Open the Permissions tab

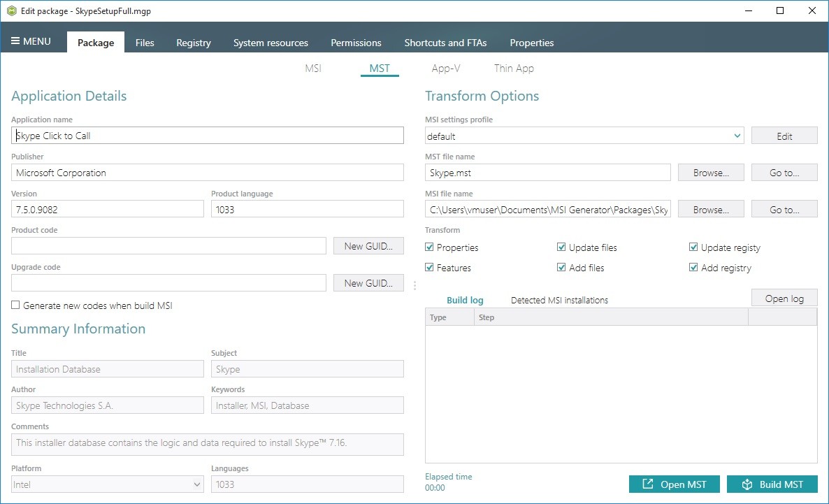point(356,43)
